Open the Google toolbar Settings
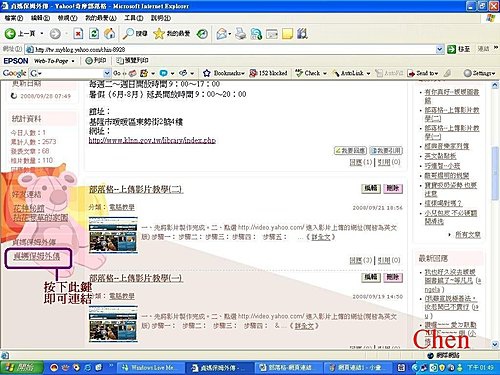The width and height of the screenshot is (500, 375). pos(479,73)
